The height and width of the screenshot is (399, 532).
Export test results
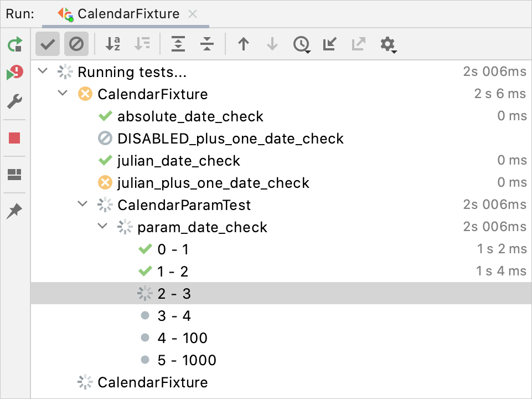(x=358, y=44)
